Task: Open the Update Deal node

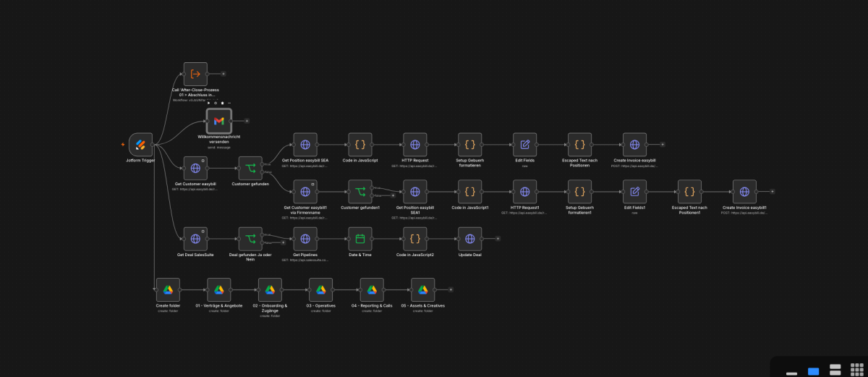Action: click(x=470, y=239)
